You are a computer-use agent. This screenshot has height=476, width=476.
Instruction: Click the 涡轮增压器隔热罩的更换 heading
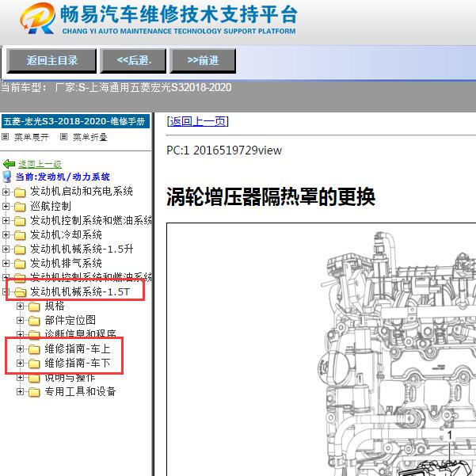[271, 197]
